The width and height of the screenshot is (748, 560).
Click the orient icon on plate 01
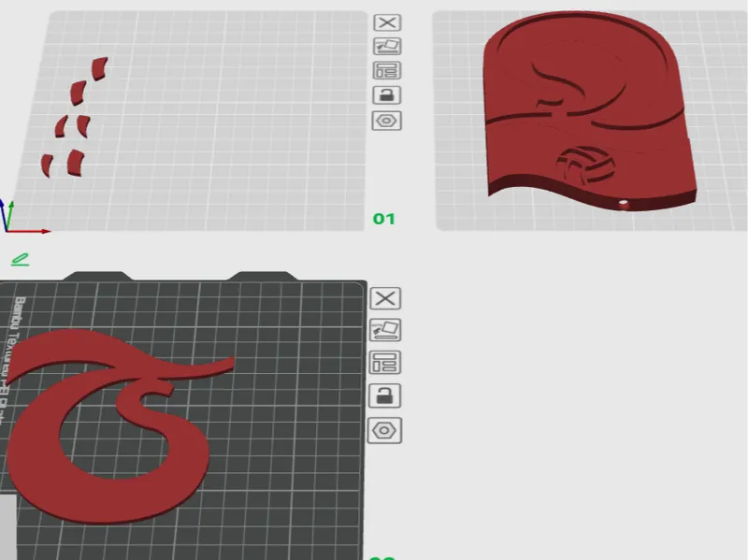point(387,46)
